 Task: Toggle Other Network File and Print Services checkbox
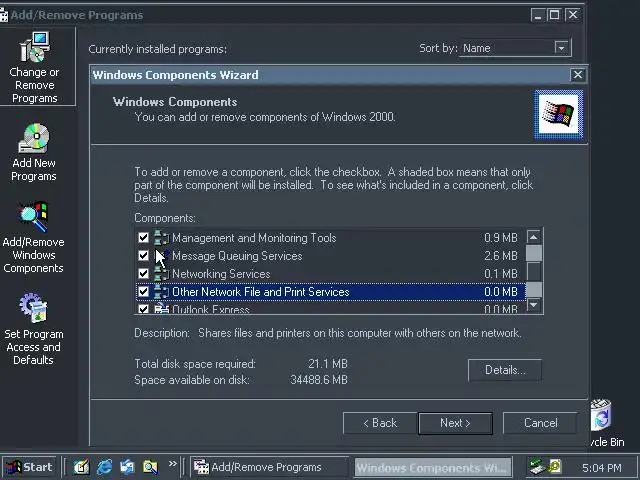pyautogui.click(x=143, y=291)
